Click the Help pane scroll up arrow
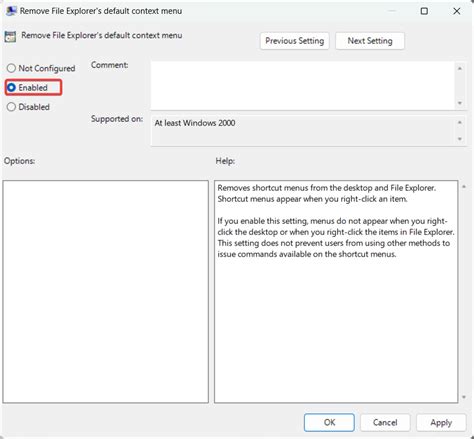This screenshot has height=439, width=474. pos(464,187)
